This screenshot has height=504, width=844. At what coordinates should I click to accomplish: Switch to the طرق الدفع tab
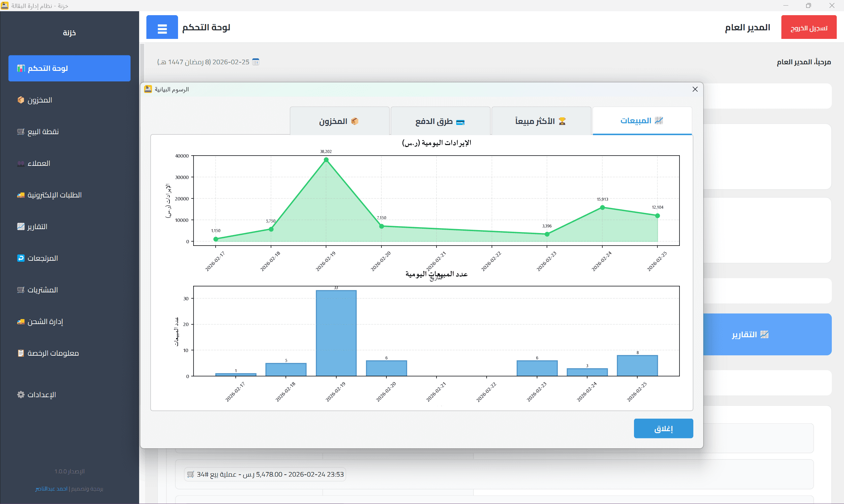tap(440, 121)
